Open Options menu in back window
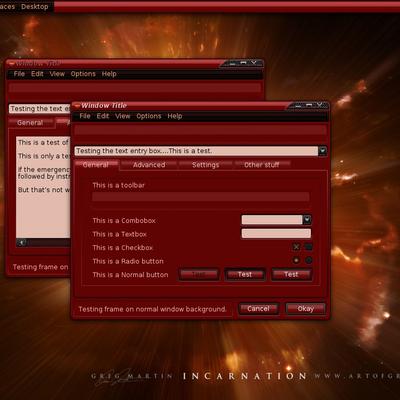400x400 pixels. [x=83, y=74]
